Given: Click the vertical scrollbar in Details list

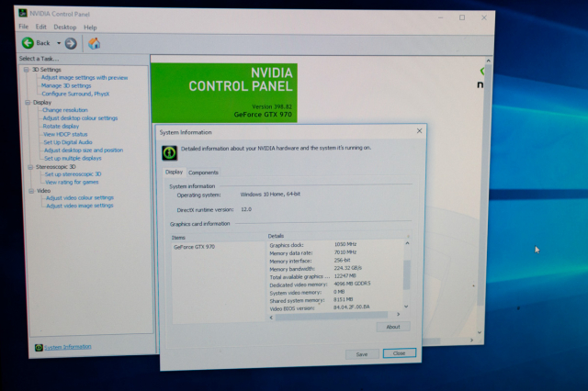Looking at the screenshot, I should pos(407,275).
